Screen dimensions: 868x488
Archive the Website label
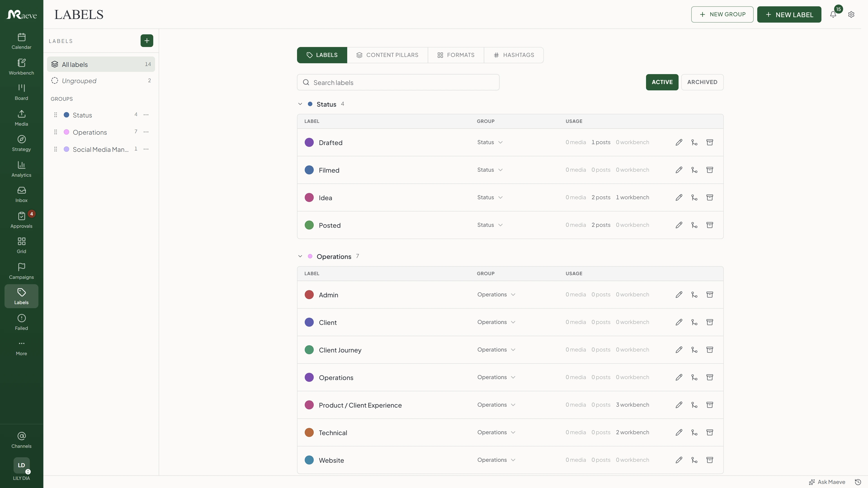click(709, 460)
